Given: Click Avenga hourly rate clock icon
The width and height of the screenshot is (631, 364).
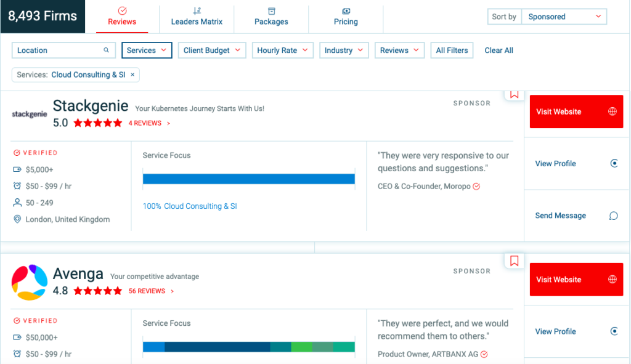Looking at the screenshot, I should coord(17,354).
